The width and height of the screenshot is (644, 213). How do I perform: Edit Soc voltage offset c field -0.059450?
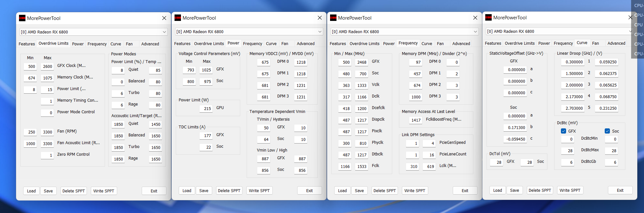(515, 139)
